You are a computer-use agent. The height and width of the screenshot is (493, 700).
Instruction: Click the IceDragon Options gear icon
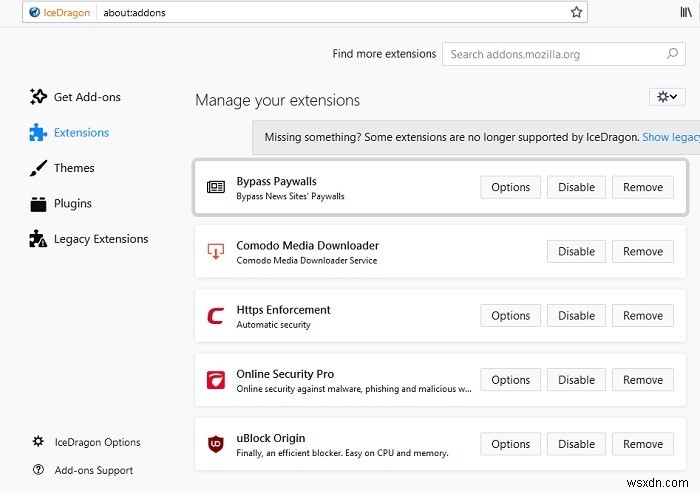coord(38,442)
